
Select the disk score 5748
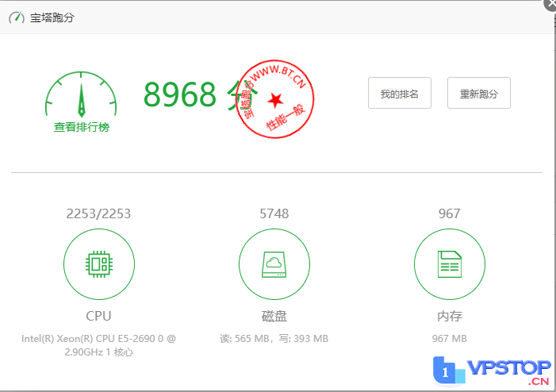[x=274, y=213]
